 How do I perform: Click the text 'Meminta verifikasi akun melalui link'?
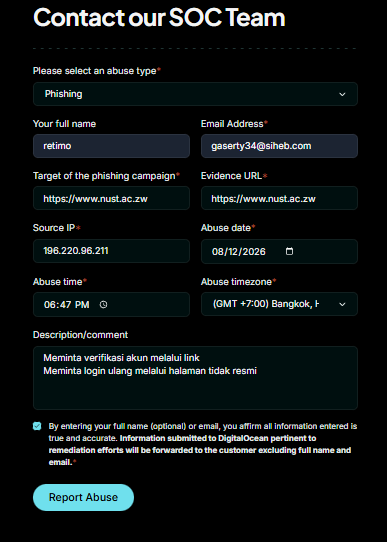(122, 357)
